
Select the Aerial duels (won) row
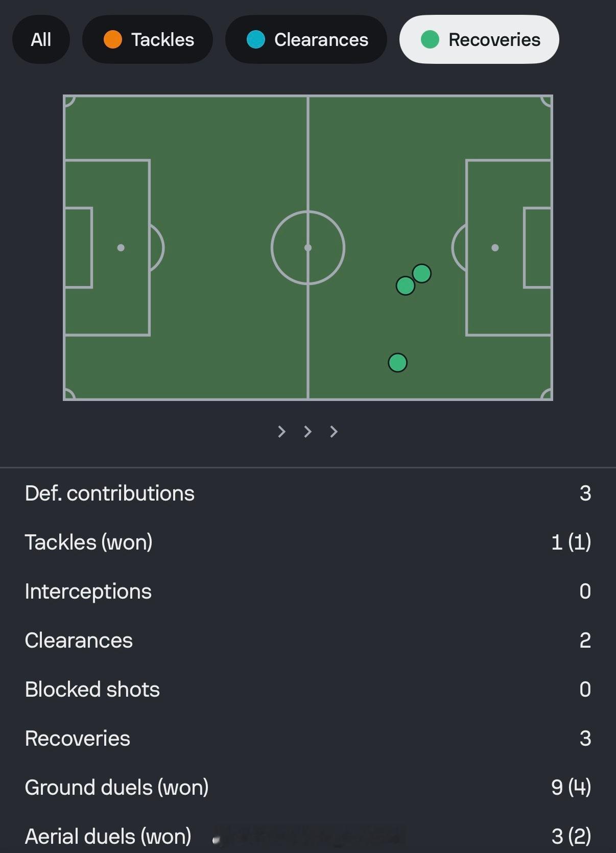308,837
